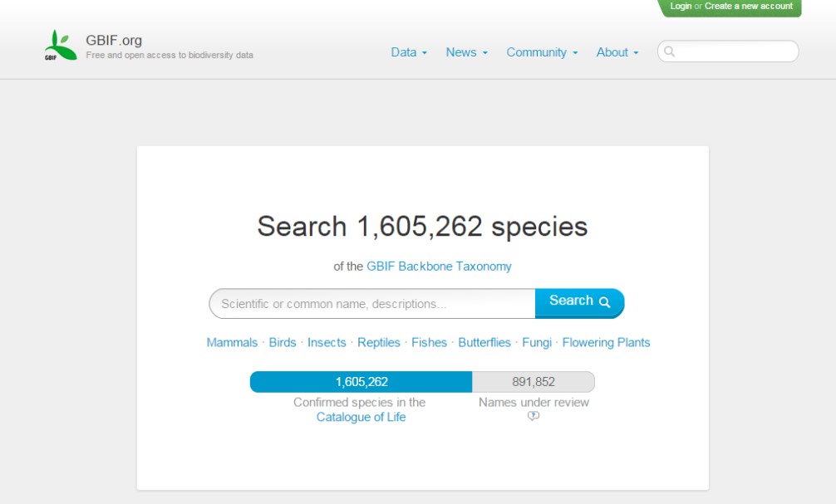
Task: Open the Data dropdown menu
Action: (408, 52)
